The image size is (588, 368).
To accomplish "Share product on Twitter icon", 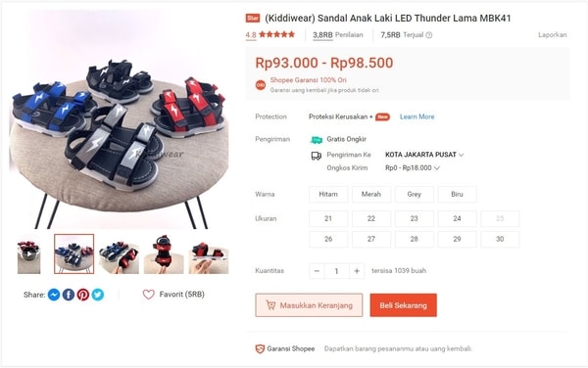I will [x=98, y=295].
